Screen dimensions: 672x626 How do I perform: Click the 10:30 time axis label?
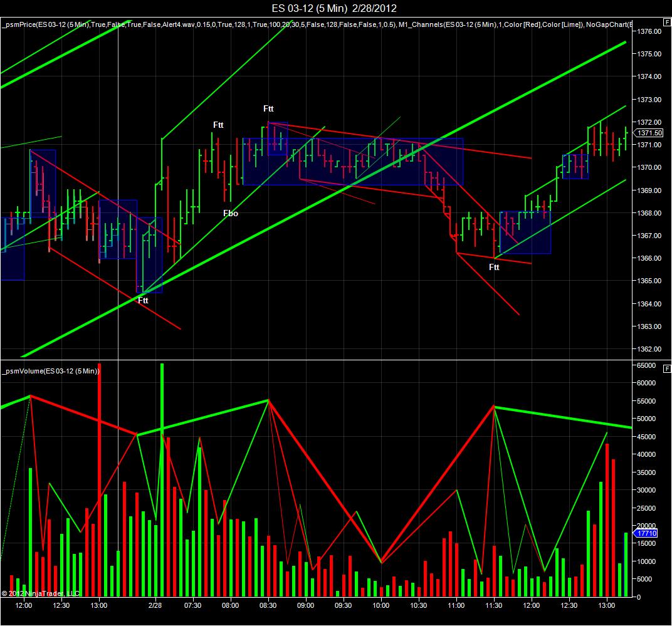coord(419,605)
